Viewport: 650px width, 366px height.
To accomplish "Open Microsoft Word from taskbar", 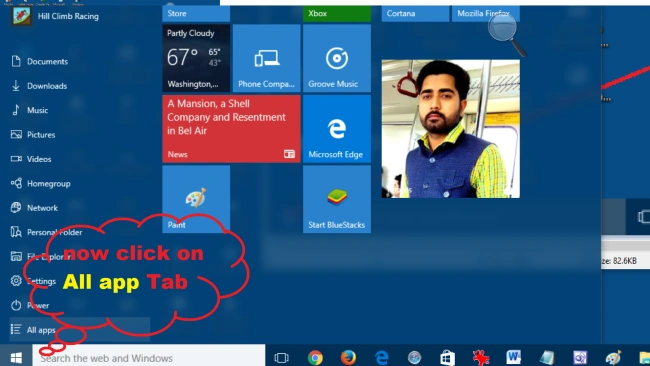I will pos(514,357).
